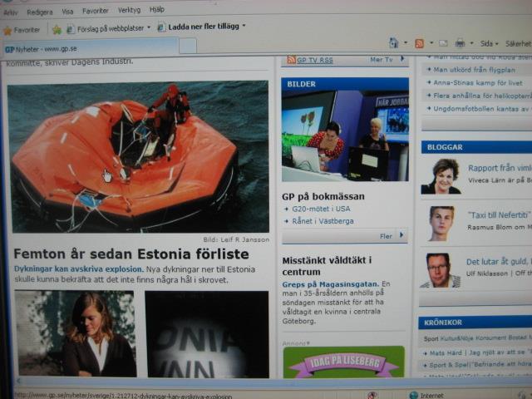This screenshot has width=532, height=399.
Task: Click the Favoriter star button
Action: tap(22, 30)
